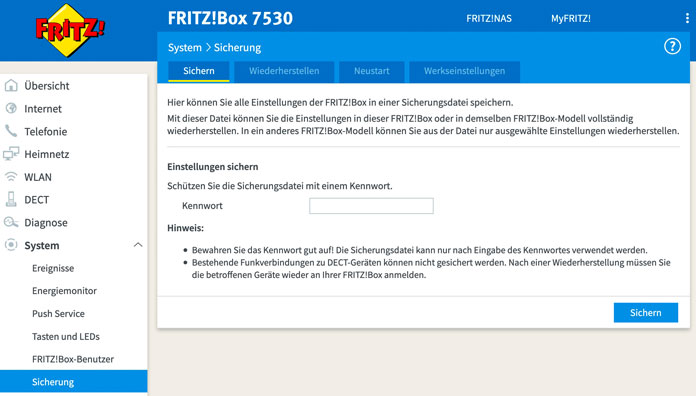The width and height of the screenshot is (696, 396).
Task: Open Push Service under System
Action: pyautogui.click(x=58, y=313)
